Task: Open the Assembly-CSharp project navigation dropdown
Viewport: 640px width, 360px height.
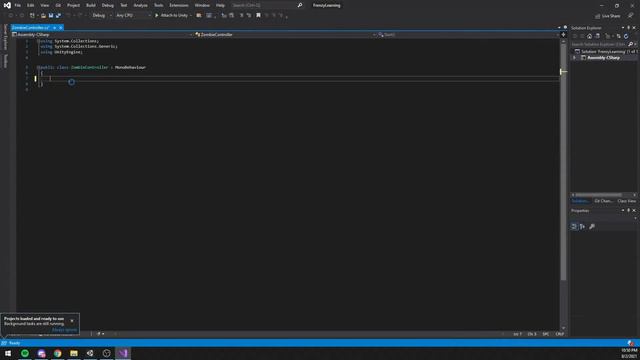Action: tap(102, 35)
